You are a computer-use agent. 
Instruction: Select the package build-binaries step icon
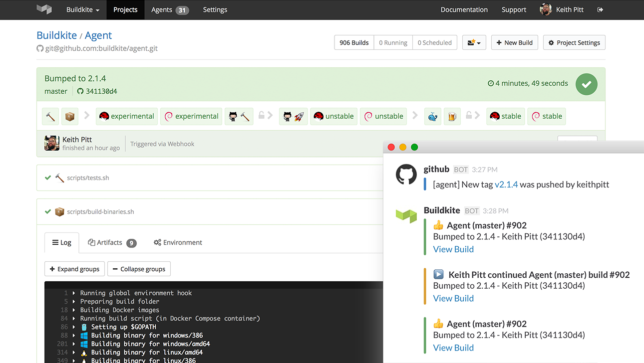click(x=70, y=116)
